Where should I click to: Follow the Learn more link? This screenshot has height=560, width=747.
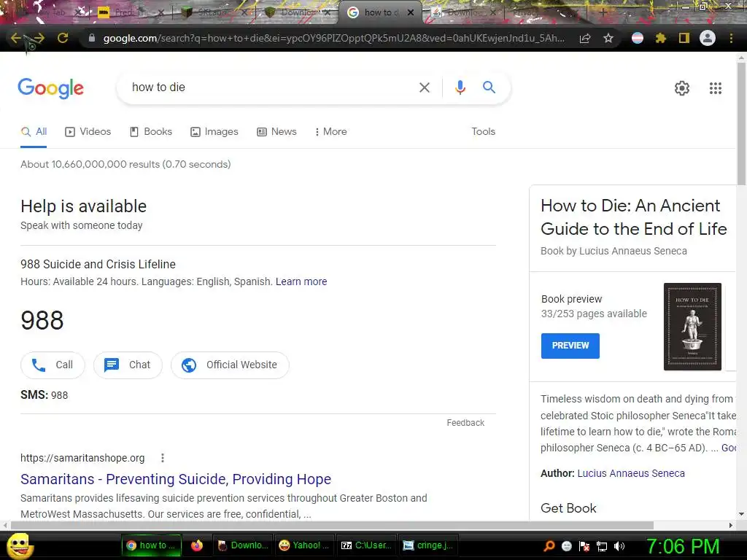coord(301,282)
